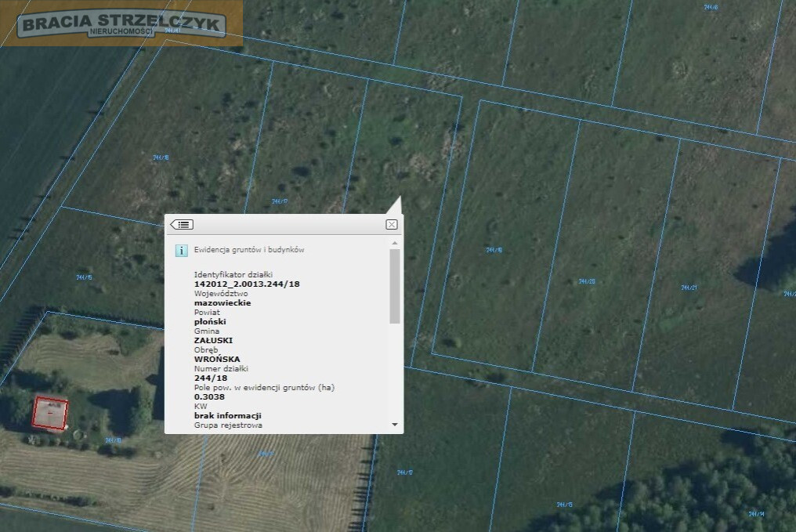Click the Bracia Strzelczyk Nieruchomości logo
This screenshot has width=796, height=532.
tap(121, 24)
